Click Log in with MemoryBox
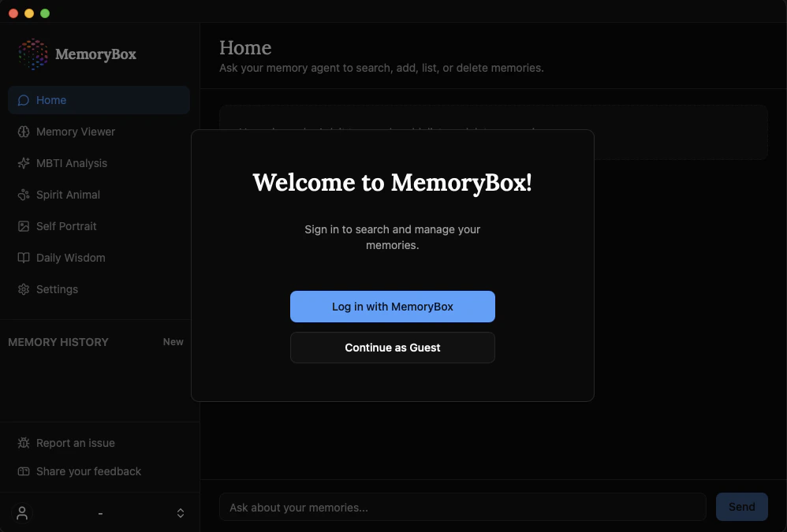The height and width of the screenshot is (532, 787). click(392, 307)
